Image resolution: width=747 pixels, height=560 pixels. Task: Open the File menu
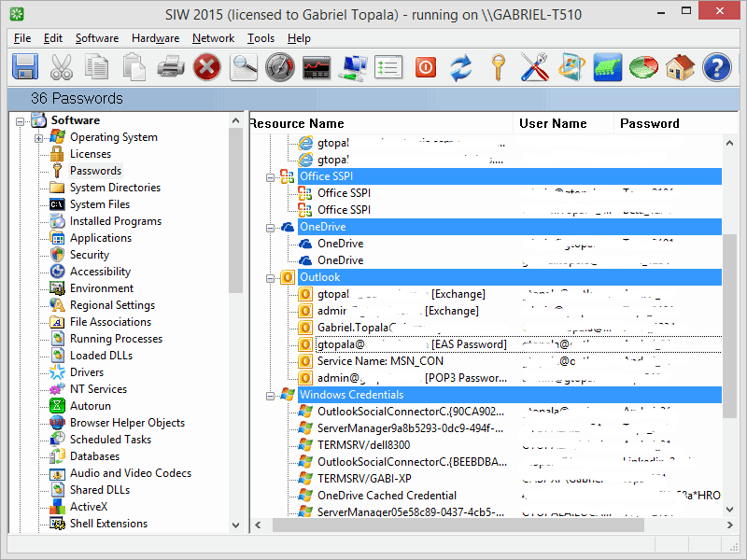tap(22, 38)
